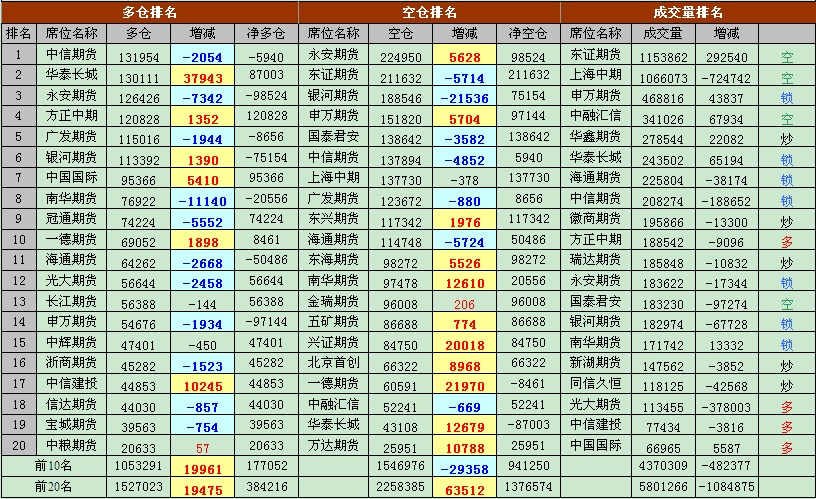The image size is (816, 499).
Task: Click the 成交量排名 section header
Action: click(x=688, y=12)
